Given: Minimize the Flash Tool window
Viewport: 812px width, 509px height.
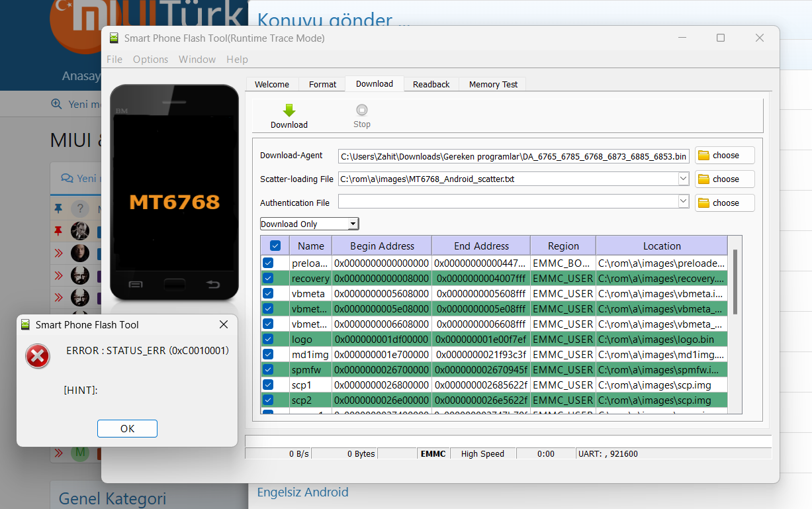Looking at the screenshot, I should pyautogui.click(x=682, y=38).
